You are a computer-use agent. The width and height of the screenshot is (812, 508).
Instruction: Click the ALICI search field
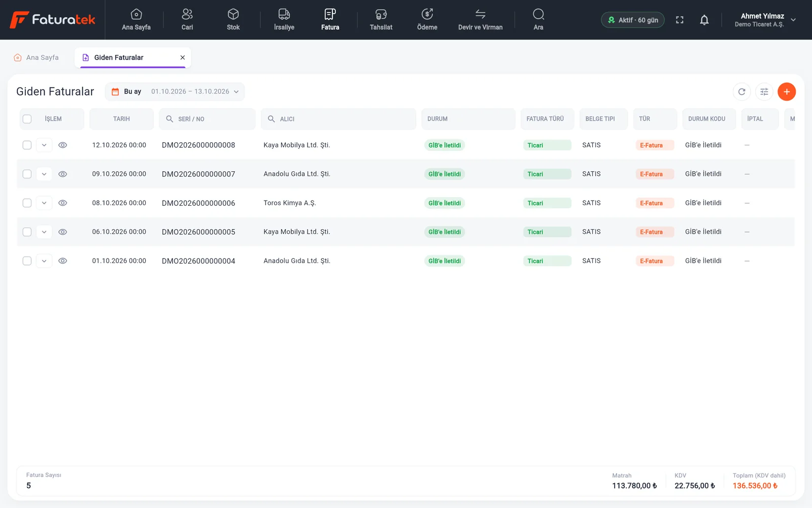(x=339, y=119)
